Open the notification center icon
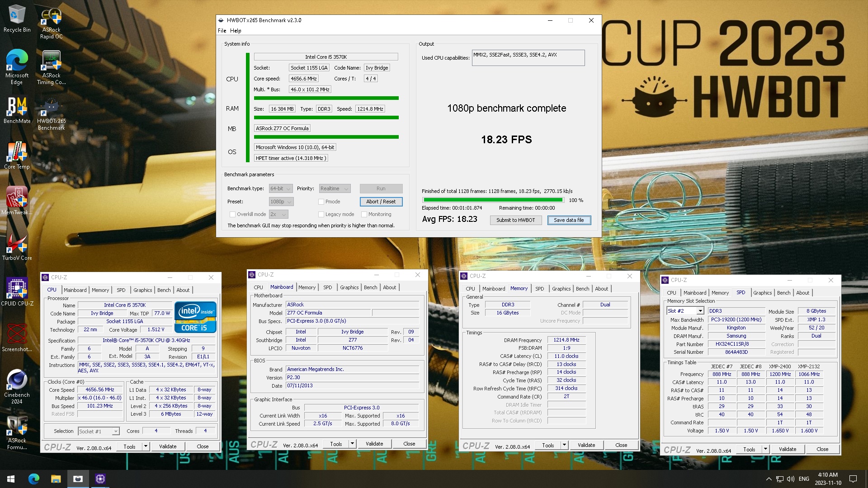This screenshot has width=868, height=488. [x=853, y=479]
